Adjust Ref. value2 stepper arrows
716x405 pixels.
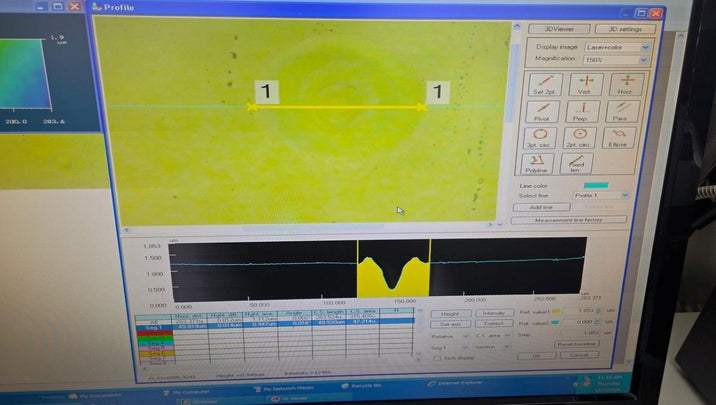[598, 322]
